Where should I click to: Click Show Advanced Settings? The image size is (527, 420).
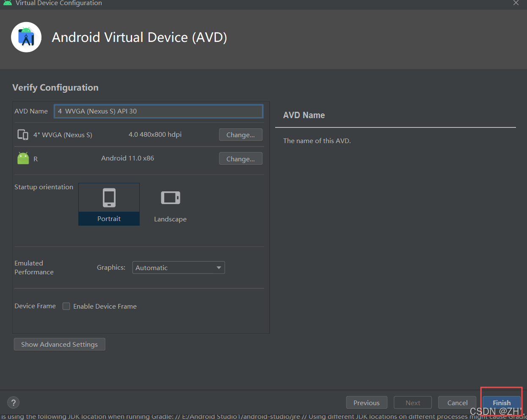[x=59, y=344]
